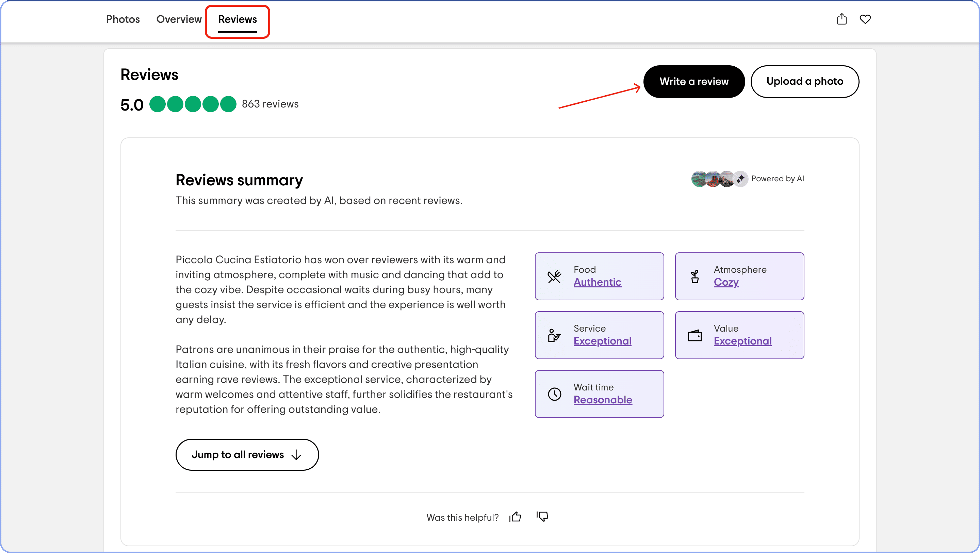Select the Reviews tab
The height and width of the screenshot is (553, 980).
(x=238, y=19)
